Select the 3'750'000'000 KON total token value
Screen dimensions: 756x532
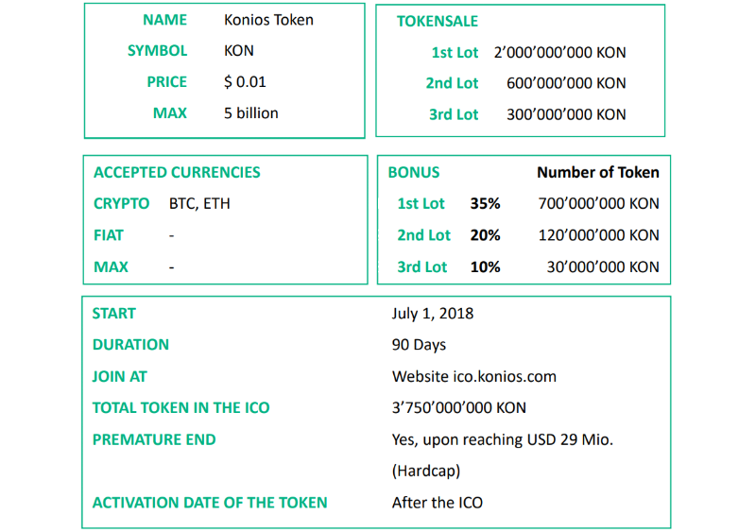click(459, 408)
